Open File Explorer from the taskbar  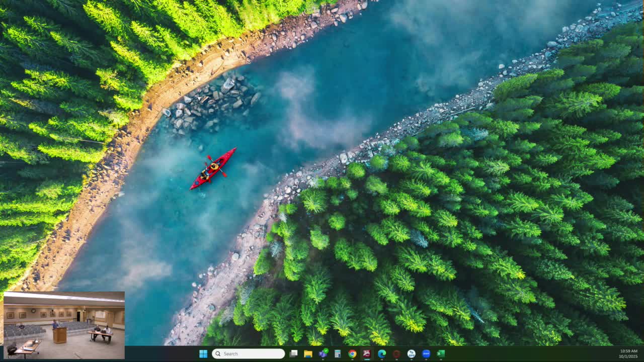coord(308,354)
